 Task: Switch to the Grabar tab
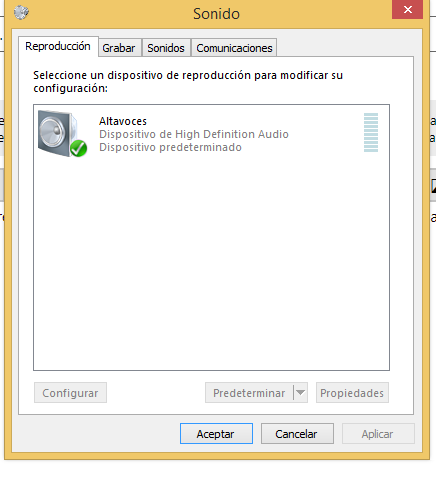click(119, 48)
